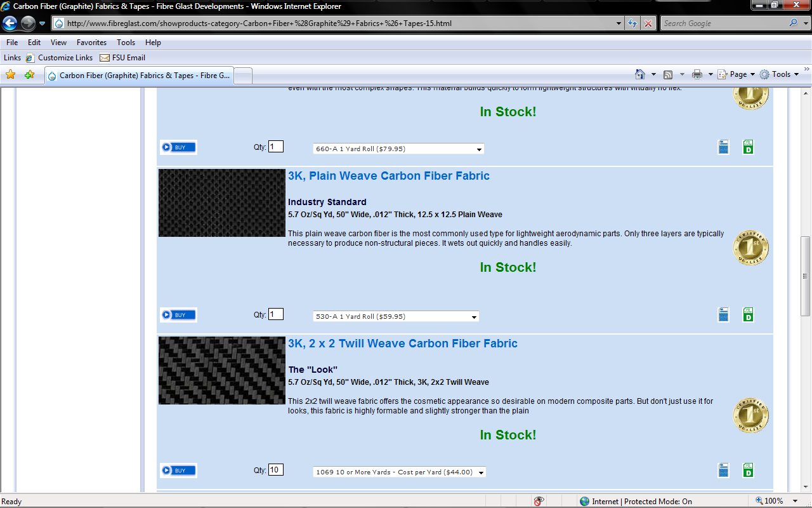Open the Help menu
812x508 pixels.
(x=153, y=43)
